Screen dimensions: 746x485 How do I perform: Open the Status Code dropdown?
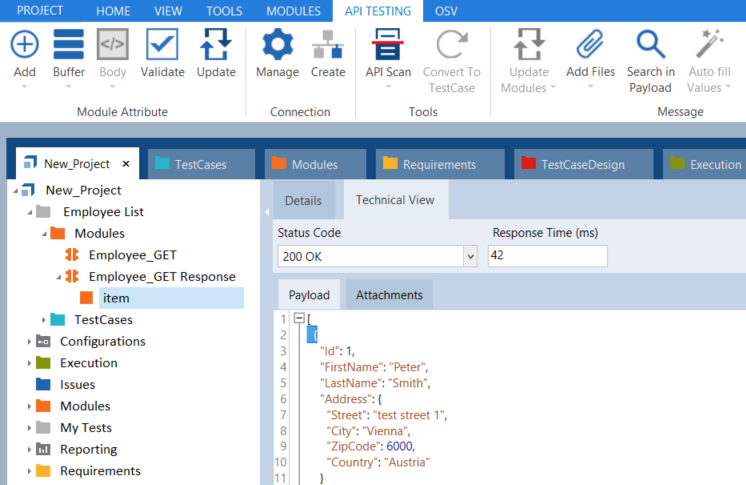(470, 257)
